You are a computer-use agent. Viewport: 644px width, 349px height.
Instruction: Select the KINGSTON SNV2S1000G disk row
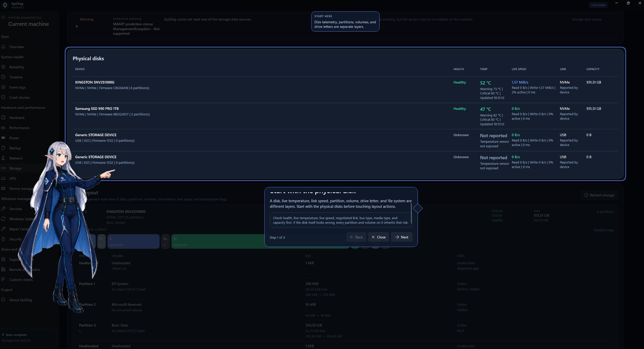click(345, 90)
